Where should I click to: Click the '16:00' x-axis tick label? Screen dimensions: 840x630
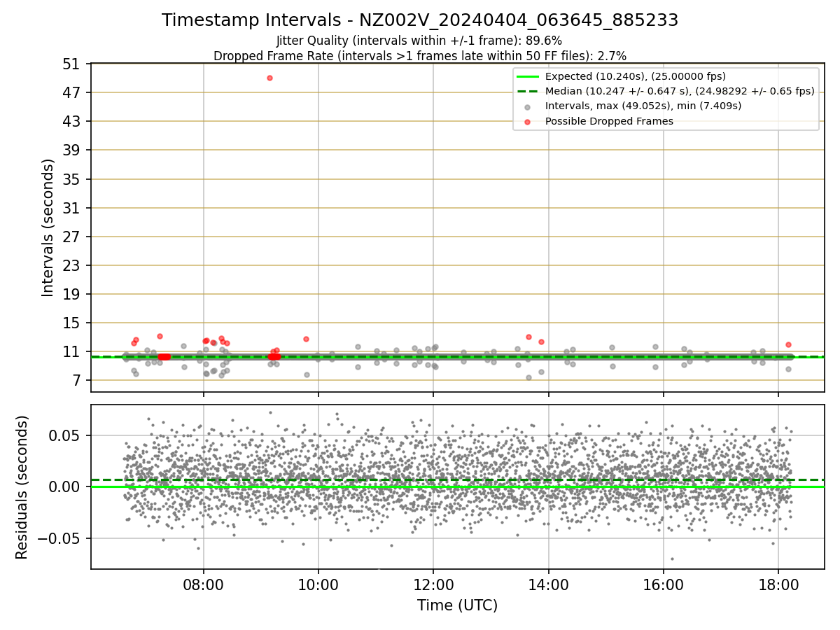pos(663,584)
